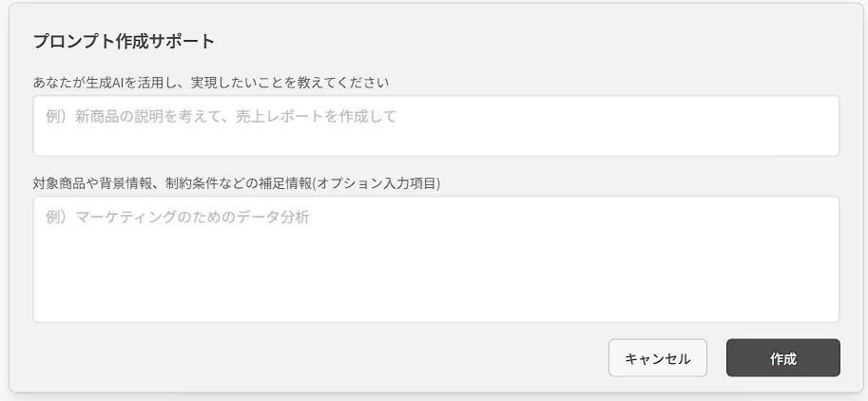Dismiss dialog via the white キャンセル button

[x=657, y=358]
